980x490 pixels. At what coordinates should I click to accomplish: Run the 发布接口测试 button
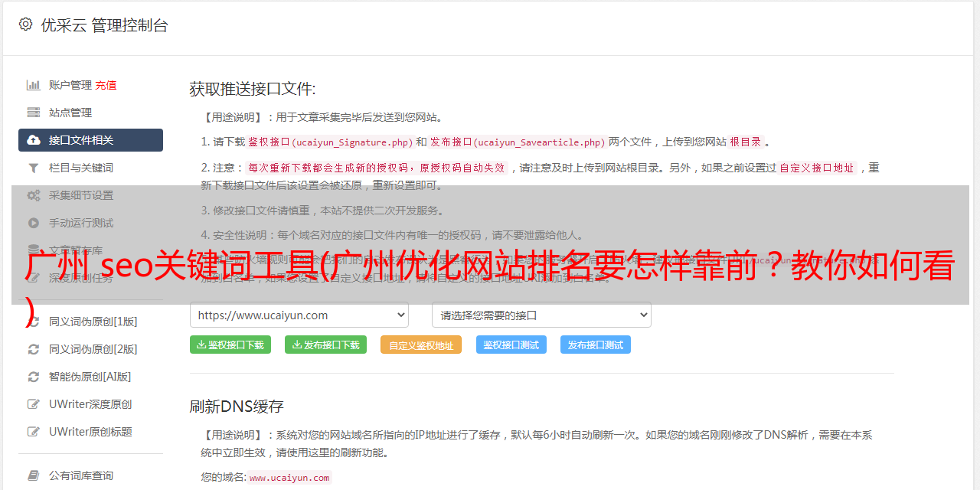pos(596,345)
